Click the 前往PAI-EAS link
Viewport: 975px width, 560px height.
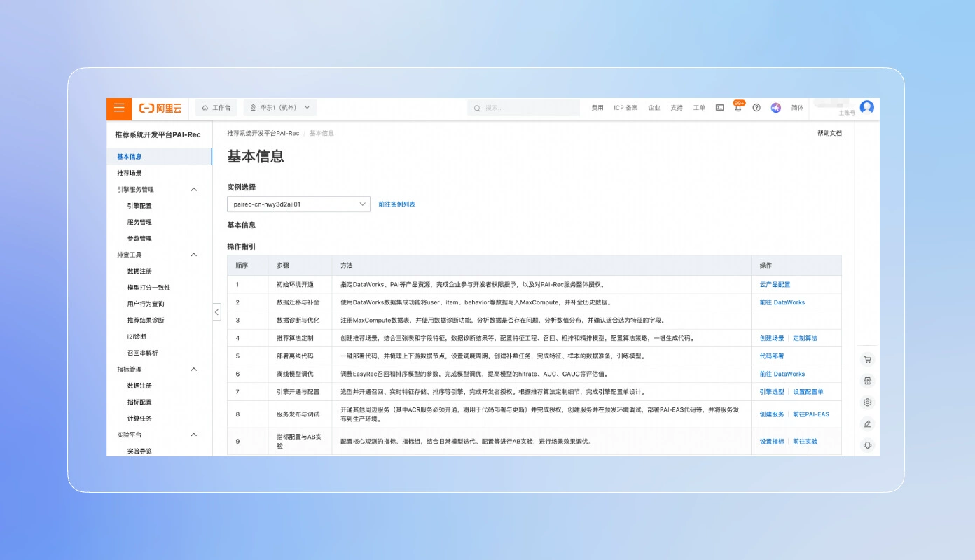click(811, 414)
